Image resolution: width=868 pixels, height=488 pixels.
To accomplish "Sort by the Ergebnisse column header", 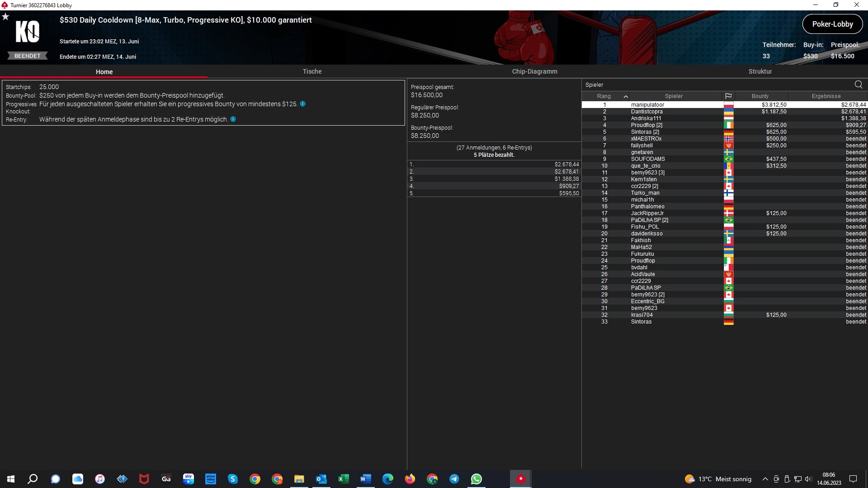I will (826, 96).
